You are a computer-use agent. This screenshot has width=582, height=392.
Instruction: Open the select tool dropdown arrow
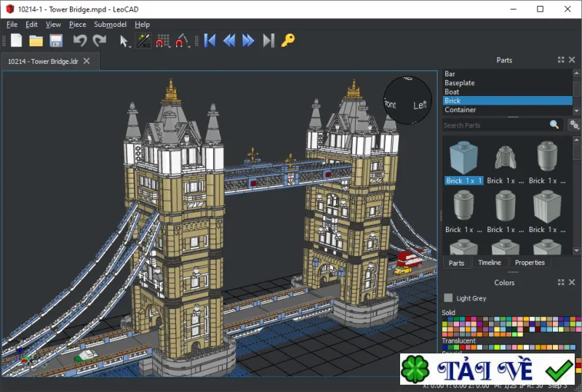pos(130,47)
